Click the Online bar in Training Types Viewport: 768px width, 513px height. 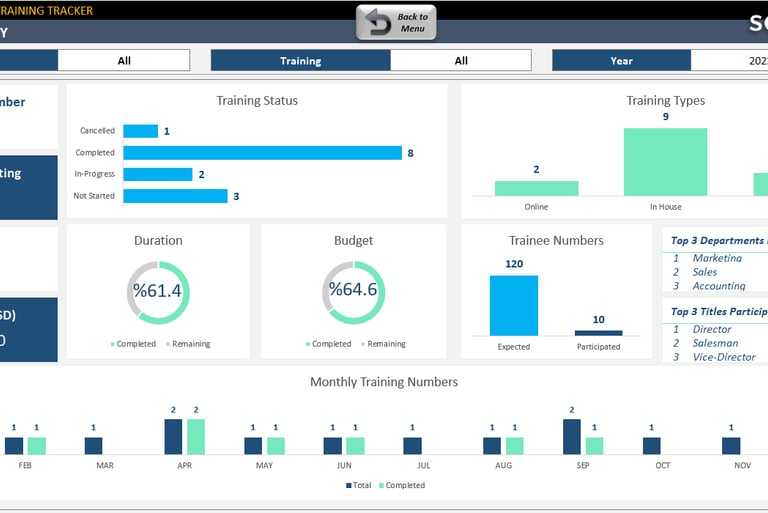[536, 188]
